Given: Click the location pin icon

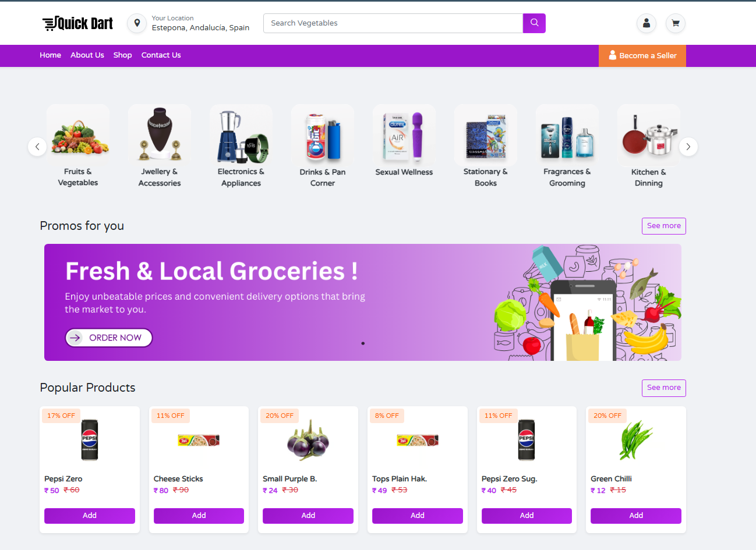Looking at the screenshot, I should (x=137, y=23).
